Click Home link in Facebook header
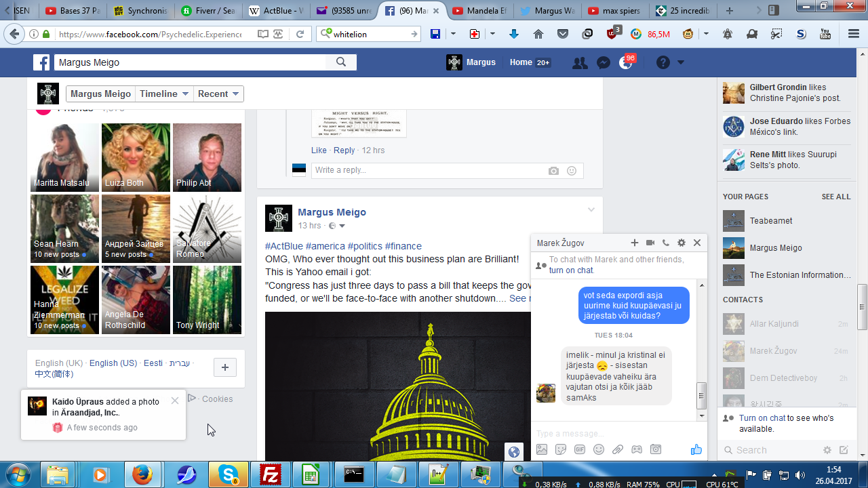Viewport: 868px width, 488px height. (x=521, y=62)
